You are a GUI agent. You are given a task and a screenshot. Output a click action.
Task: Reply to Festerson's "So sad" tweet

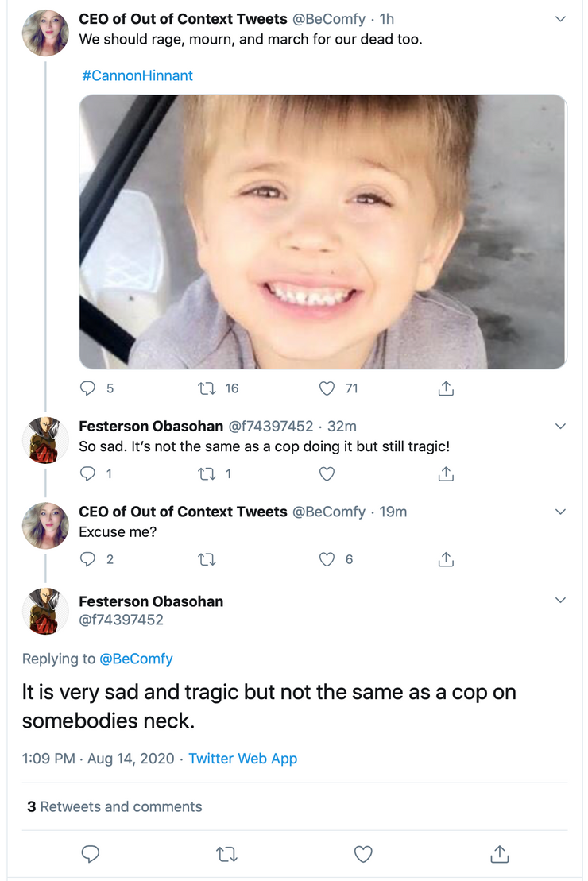point(89,474)
